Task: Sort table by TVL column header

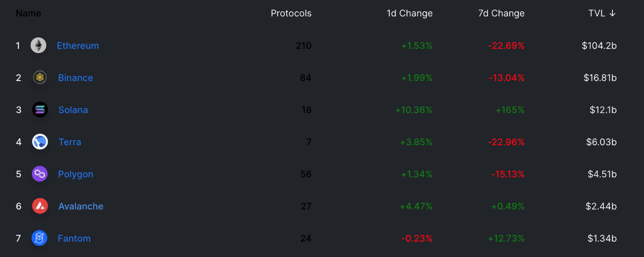Action: (602, 14)
